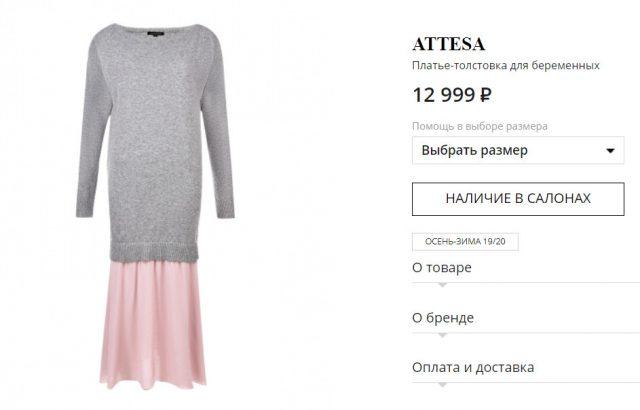Click the small triangle under О товаре

(442, 285)
